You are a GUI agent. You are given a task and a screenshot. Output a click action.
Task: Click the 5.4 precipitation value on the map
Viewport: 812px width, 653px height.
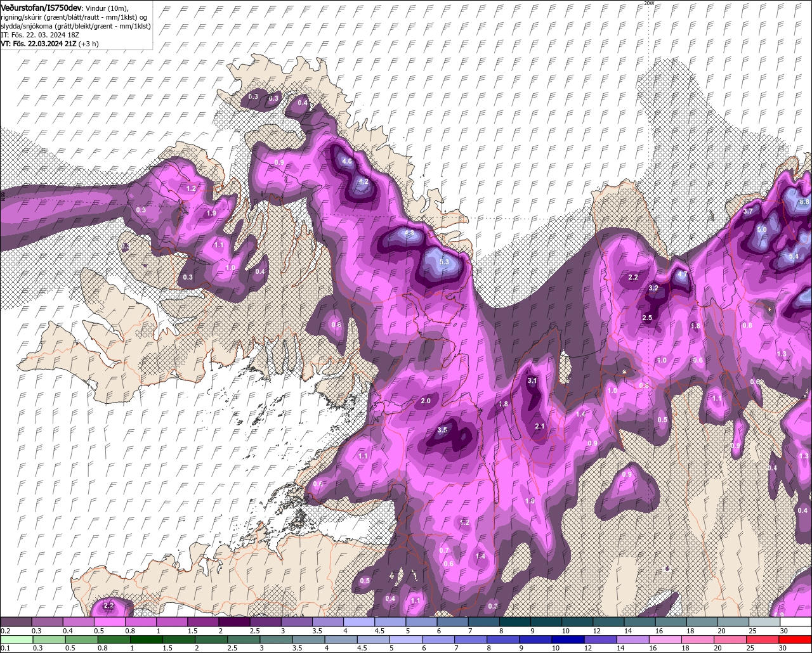point(794,256)
